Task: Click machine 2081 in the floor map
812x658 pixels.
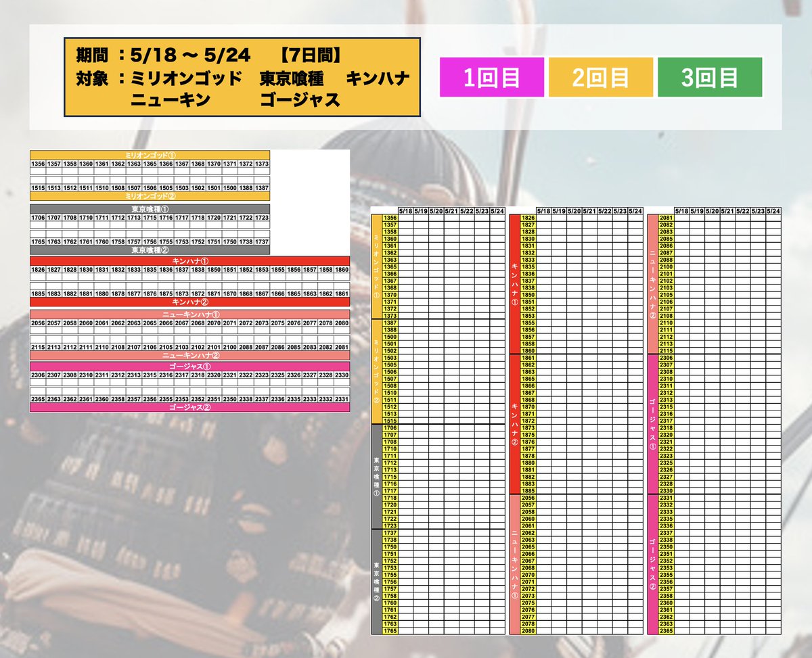Action: [x=341, y=347]
